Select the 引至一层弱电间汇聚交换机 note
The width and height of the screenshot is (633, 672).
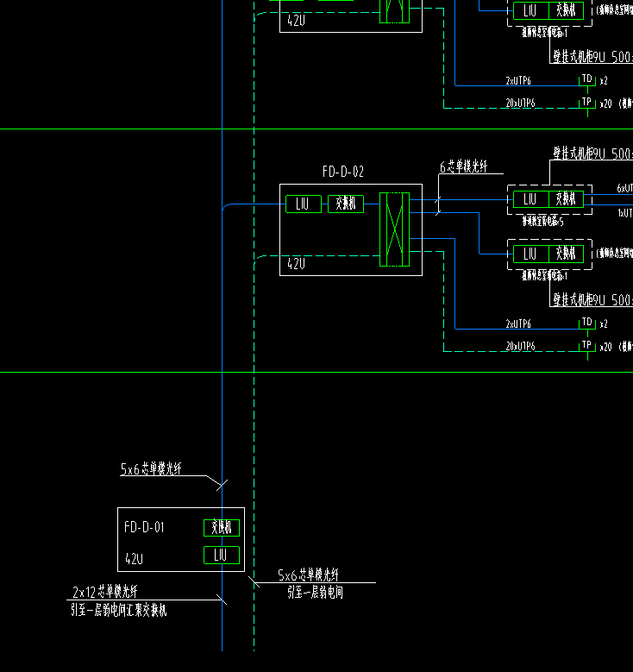119,610
